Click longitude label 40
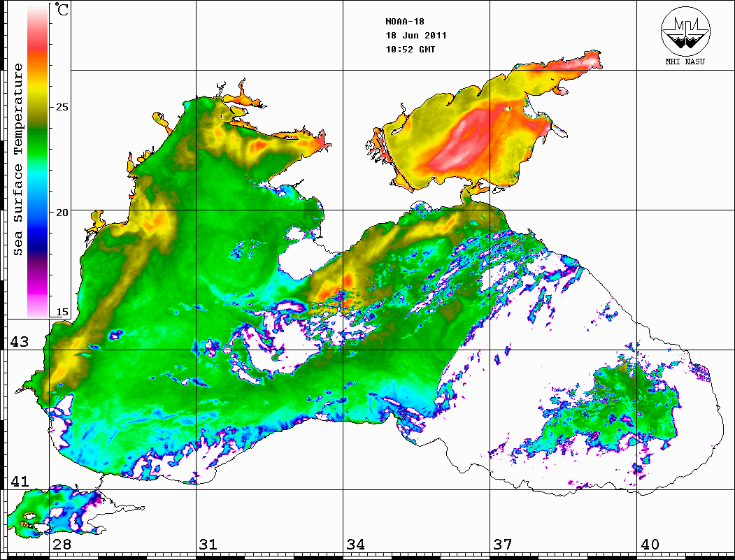The height and width of the screenshot is (560, 735). (650, 545)
